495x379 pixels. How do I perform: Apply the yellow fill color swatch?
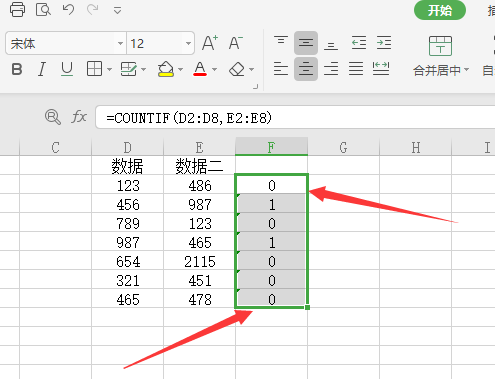pyautogui.click(x=166, y=69)
